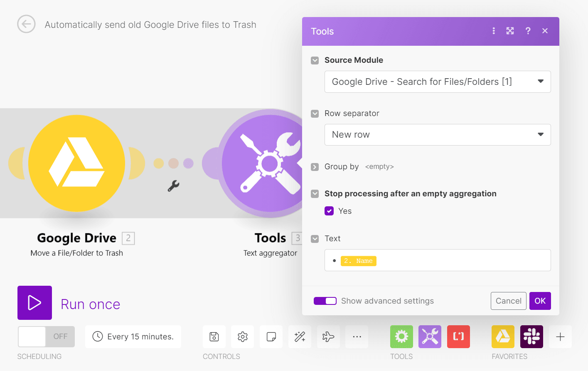Open the Google Drive Trash module
Screen dimensions: 588x371
(76, 163)
